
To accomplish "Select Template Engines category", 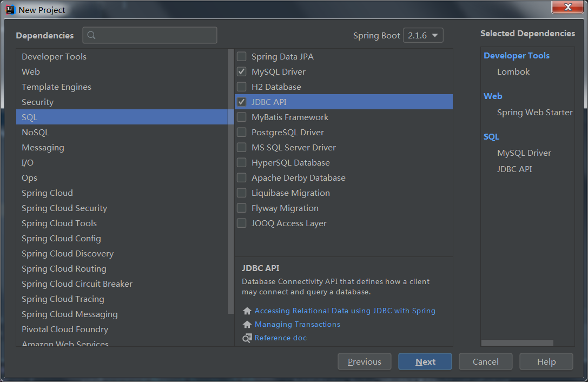I will [122, 87].
